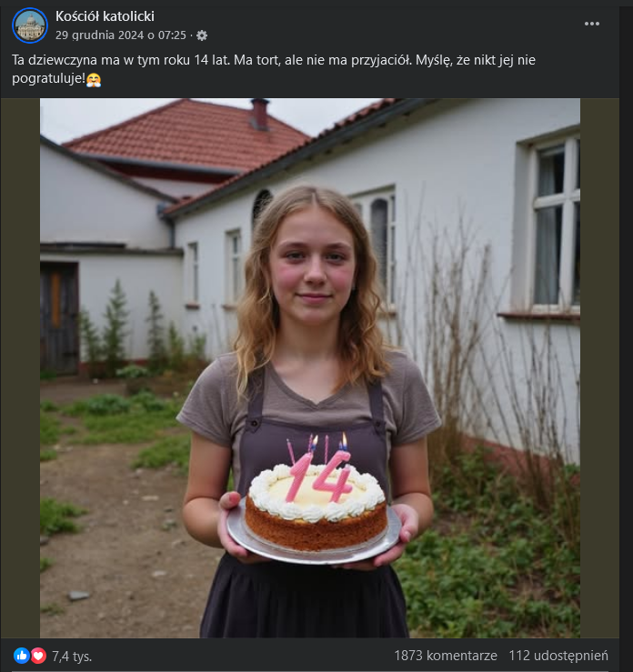The height and width of the screenshot is (672, 633).
Task: Open the three-dots post options menu
Action: (x=592, y=24)
